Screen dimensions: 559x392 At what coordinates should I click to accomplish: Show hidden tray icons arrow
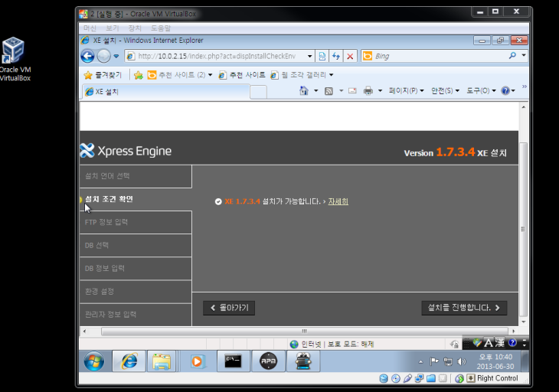[x=420, y=362]
